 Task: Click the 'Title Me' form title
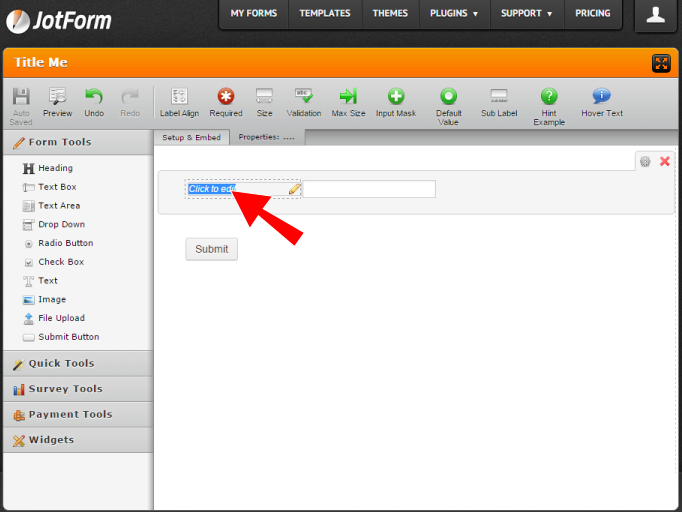click(41, 63)
